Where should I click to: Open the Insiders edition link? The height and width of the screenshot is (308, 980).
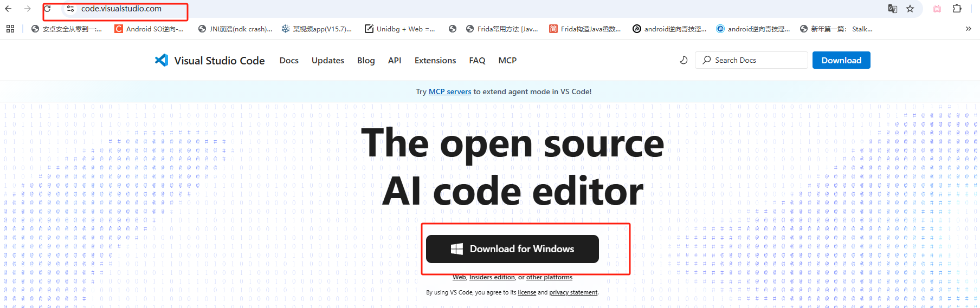pos(492,277)
